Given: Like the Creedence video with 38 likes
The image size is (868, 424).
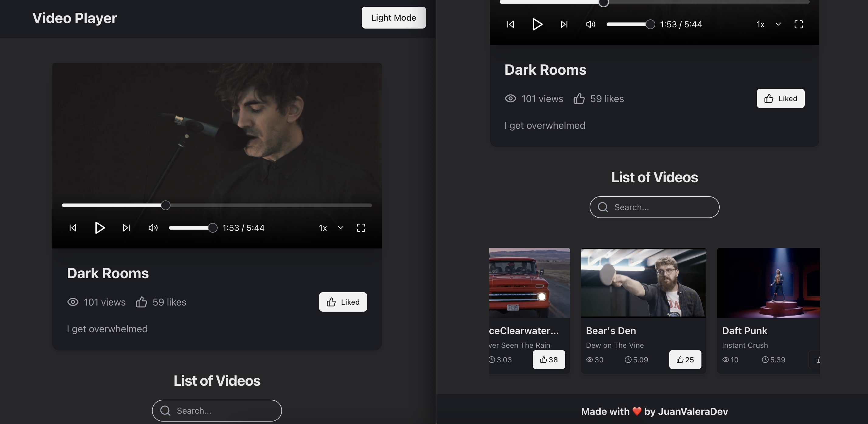Looking at the screenshot, I should pyautogui.click(x=549, y=360).
